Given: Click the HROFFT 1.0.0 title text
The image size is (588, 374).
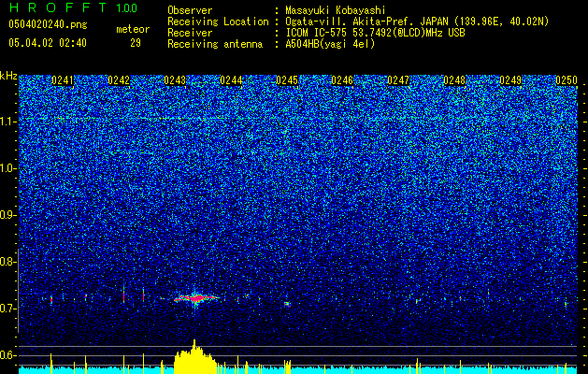Looking at the screenshot, I should pos(74,7).
